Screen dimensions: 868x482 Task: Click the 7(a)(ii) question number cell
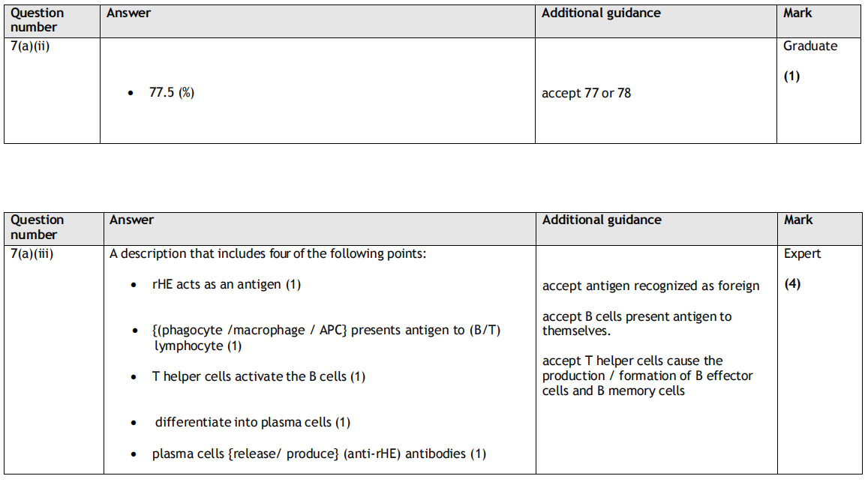tap(30, 46)
